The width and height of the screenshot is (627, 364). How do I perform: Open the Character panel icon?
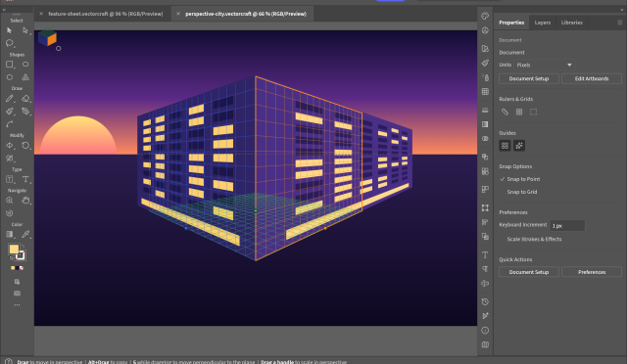coord(485,255)
